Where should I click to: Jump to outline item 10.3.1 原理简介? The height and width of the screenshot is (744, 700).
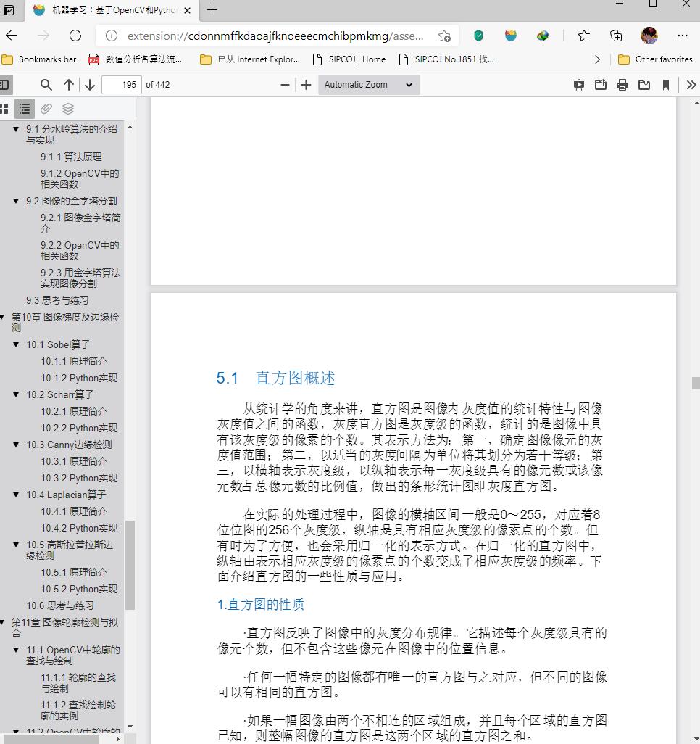tap(73, 461)
